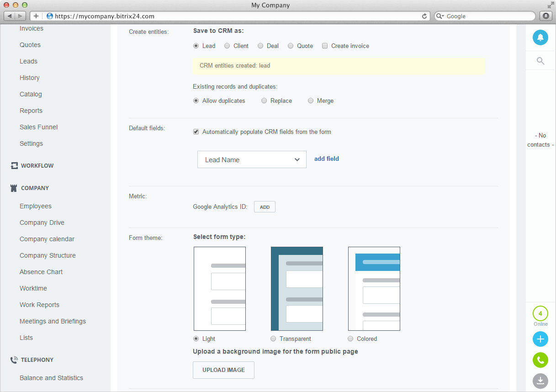Select the Merge duplicates option
Viewport: 556px width, 392px height.
(311, 101)
